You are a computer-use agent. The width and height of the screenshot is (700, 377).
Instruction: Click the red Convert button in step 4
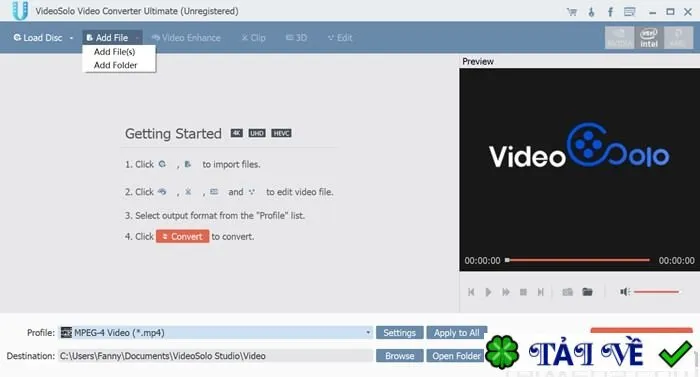pos(183,237)
